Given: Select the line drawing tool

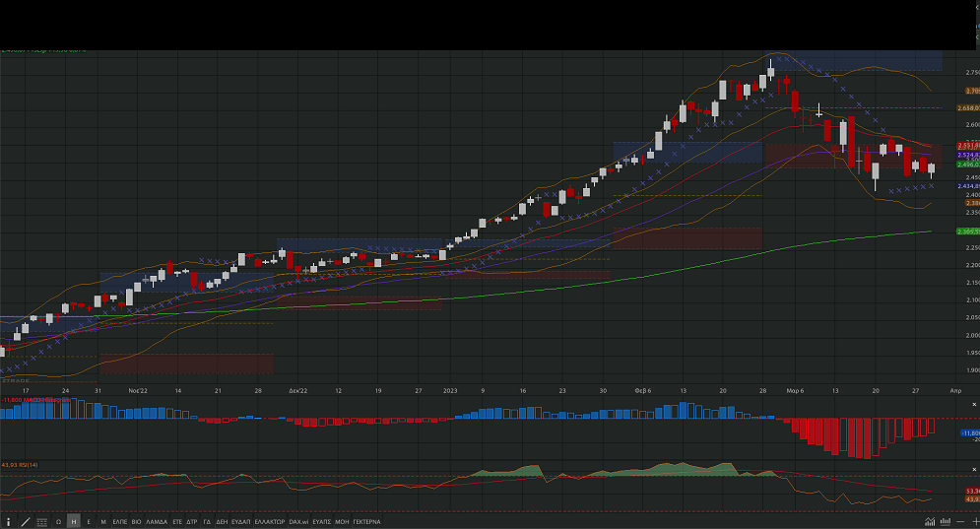Looking at the screenshot, I should [26, 521].
